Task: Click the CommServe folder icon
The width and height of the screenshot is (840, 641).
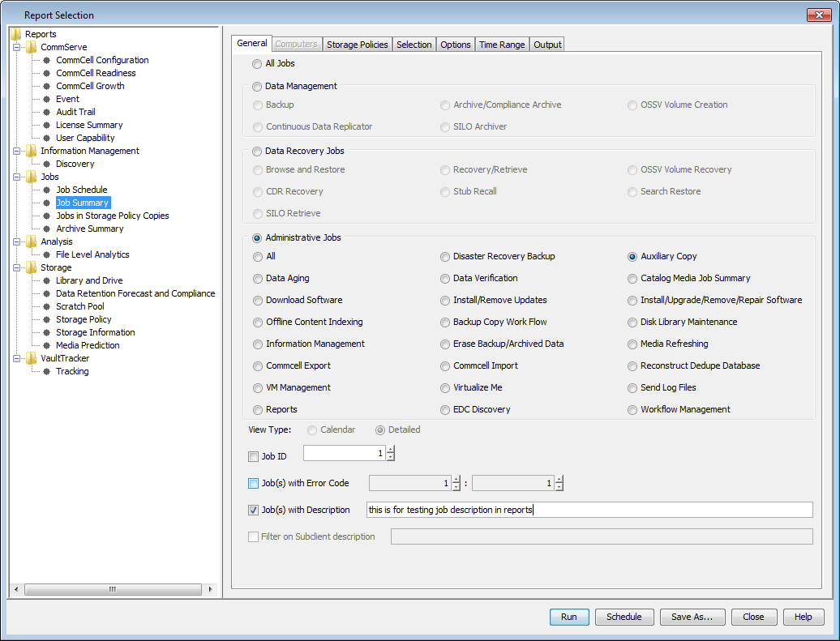Action: pyautogui.click(x=32, y=46)
